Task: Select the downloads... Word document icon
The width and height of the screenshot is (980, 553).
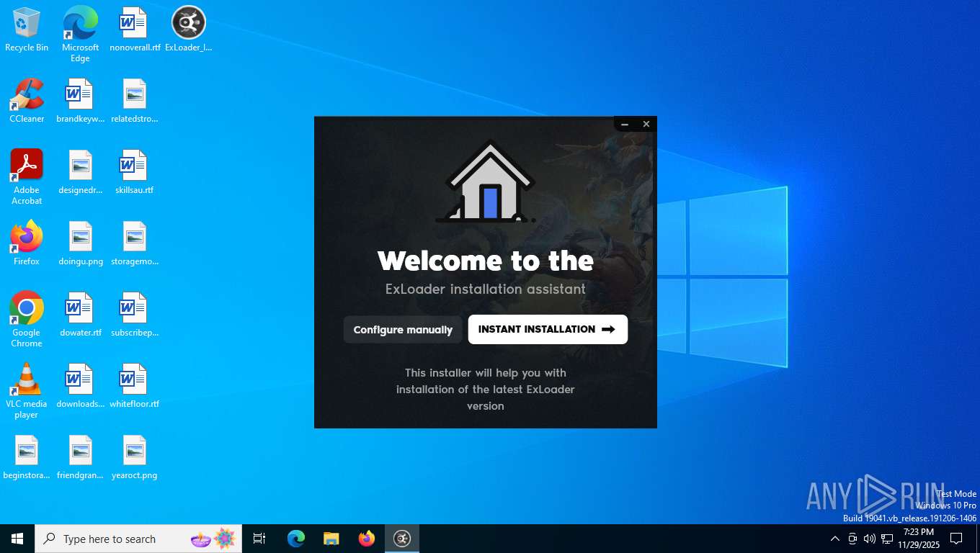Action: (81, 386)
